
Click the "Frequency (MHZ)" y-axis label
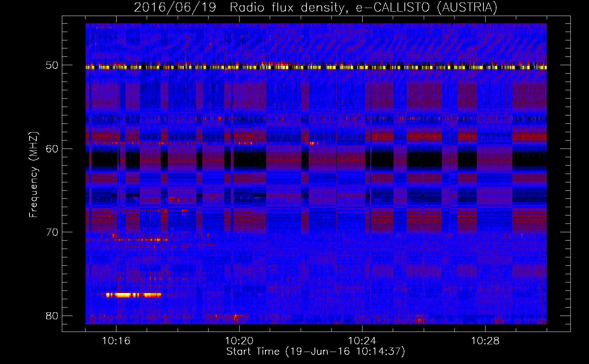pos(33,175)
